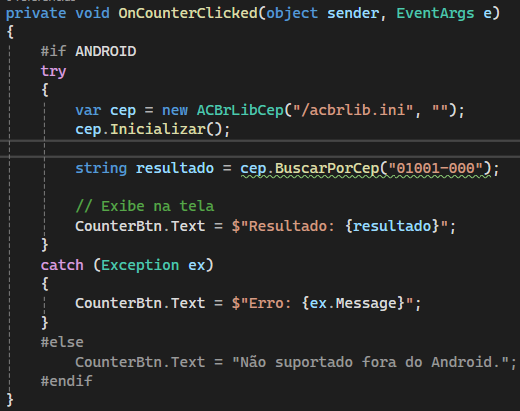The image size is (520, 411).
Task: Click the #if ANDROID directive
Action: click(88, 52)
